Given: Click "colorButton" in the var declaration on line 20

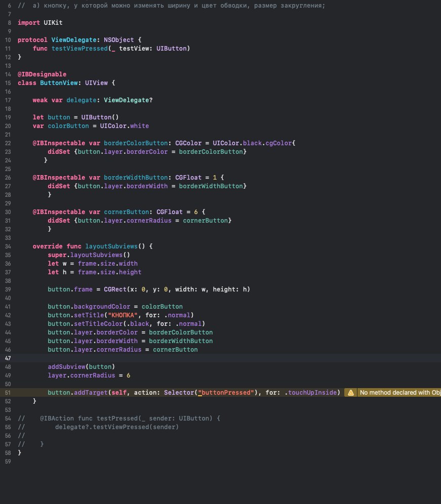Looking at the screenshot, I should (68, 126).
